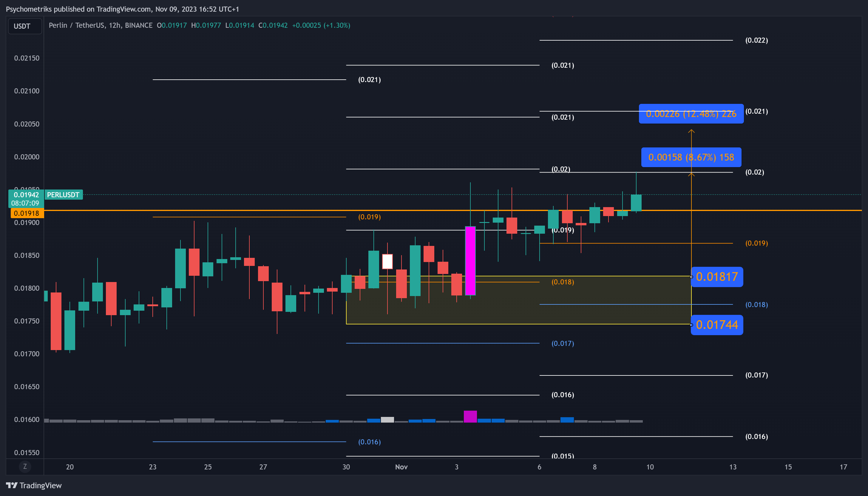Click the 08:07:09 countdown timer
Image resolution: width=868 pixels, height=496 pixels.
25,203
